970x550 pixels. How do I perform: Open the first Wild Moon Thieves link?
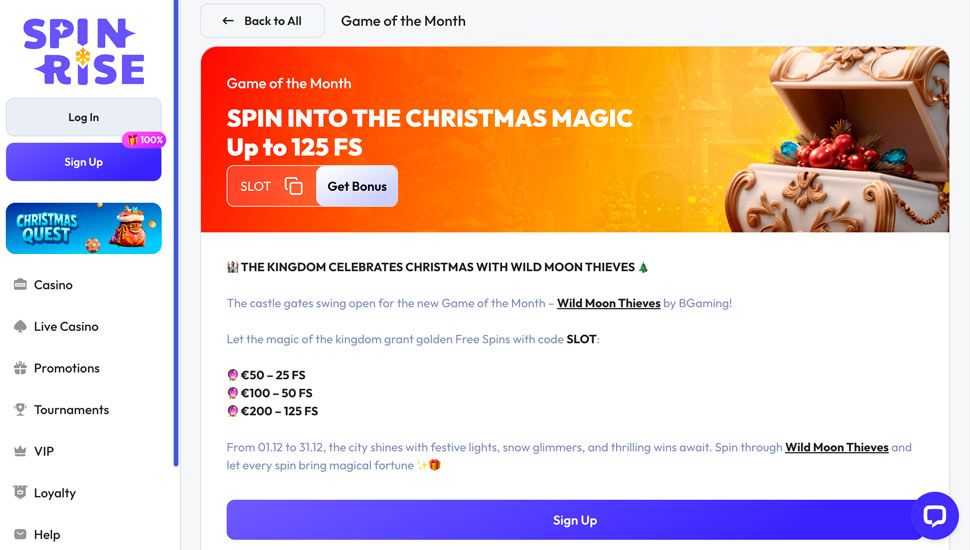pos(608,303)
